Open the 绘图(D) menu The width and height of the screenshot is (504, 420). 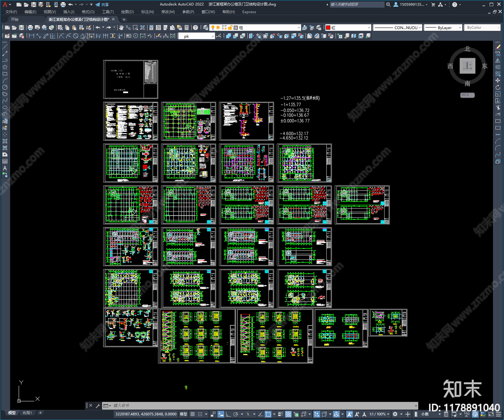pyautogui.click(x=127, y=12)
